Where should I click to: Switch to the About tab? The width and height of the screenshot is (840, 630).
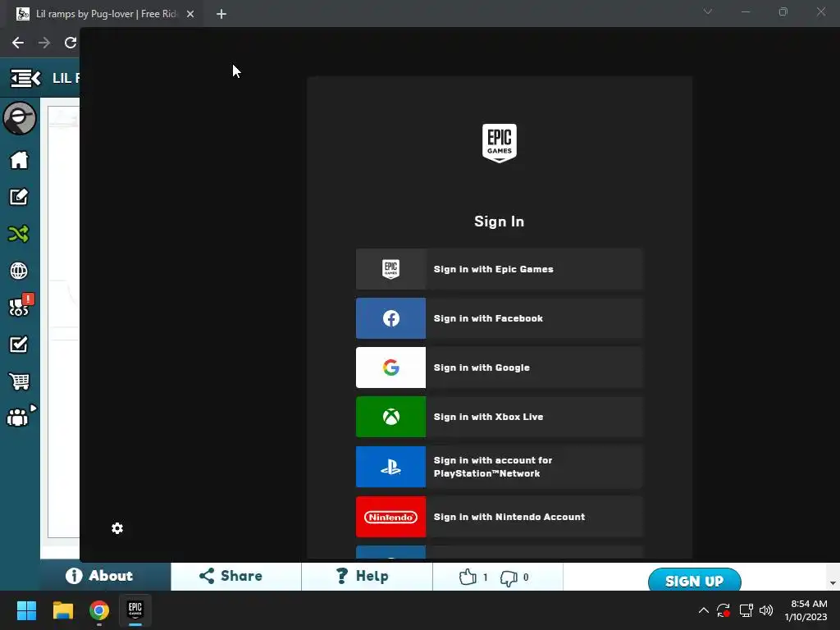coord(106,576)
